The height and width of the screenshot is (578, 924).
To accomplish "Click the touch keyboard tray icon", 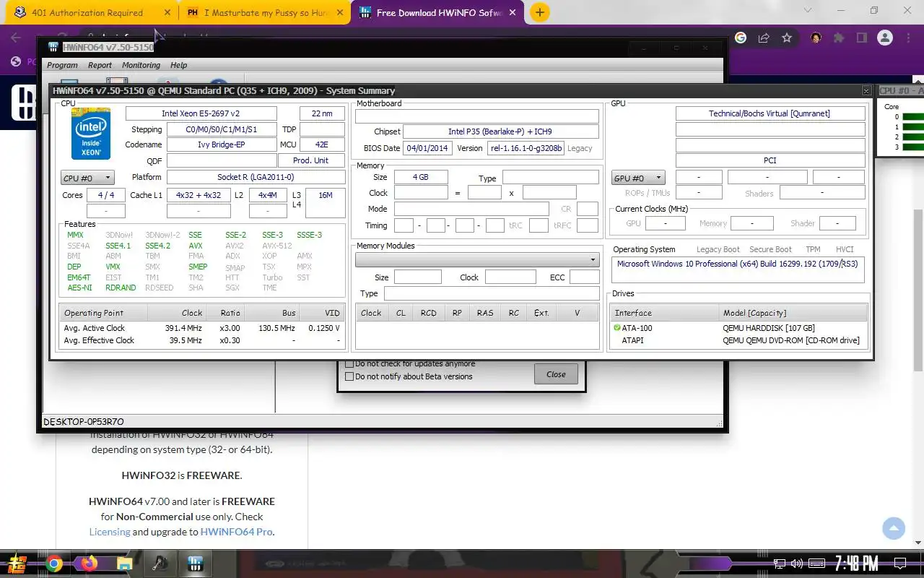I will (816, 564).
